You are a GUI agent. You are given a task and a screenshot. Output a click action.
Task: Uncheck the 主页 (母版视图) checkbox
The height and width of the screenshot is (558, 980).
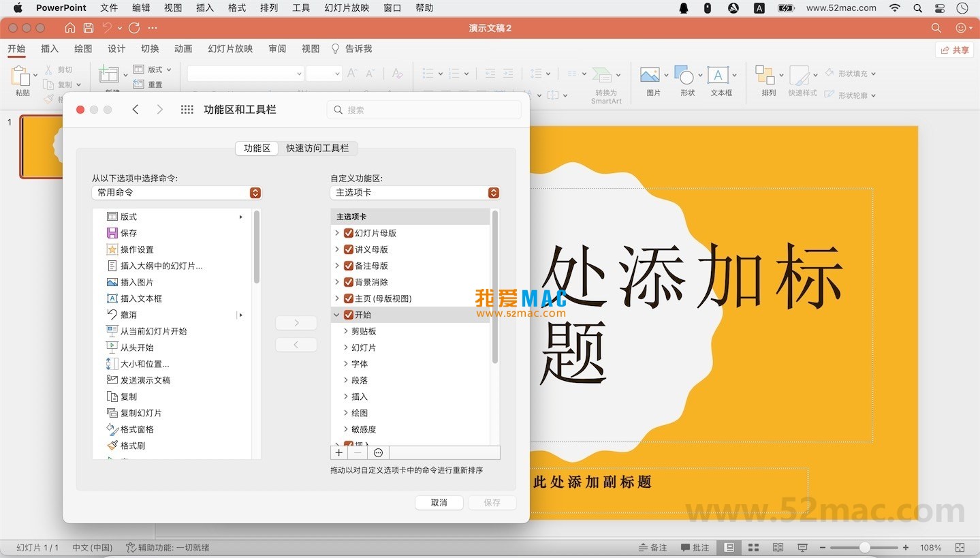[x=349, y=298]
